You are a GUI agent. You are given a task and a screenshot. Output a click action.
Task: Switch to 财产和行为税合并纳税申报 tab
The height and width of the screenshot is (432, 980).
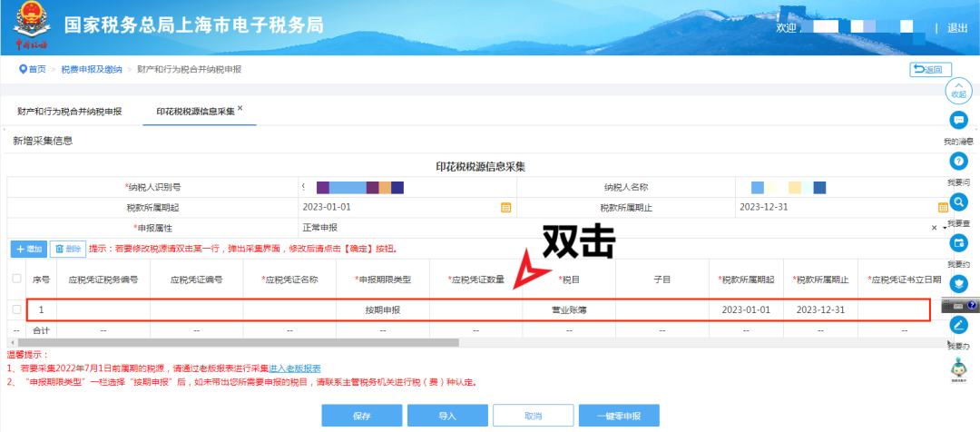click(x=69, y=112)
